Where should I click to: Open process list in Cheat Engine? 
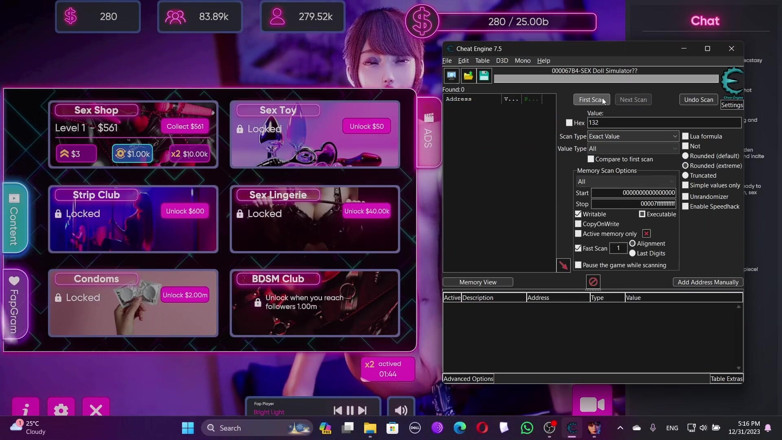coord(451,76)
